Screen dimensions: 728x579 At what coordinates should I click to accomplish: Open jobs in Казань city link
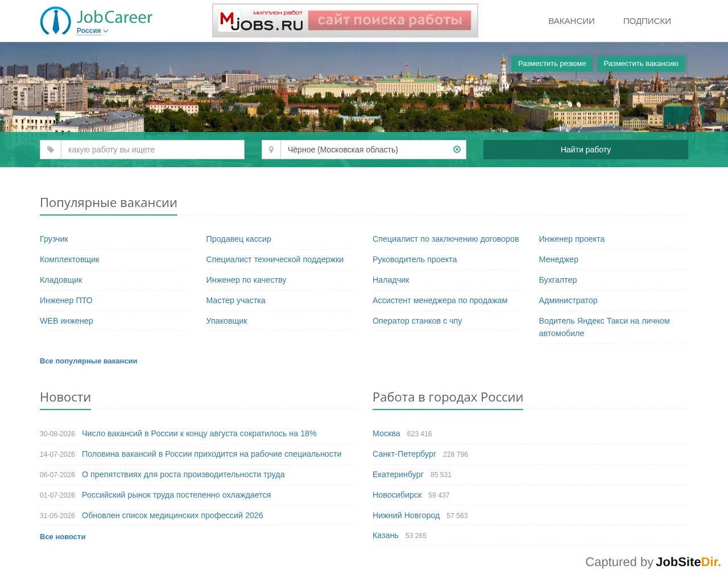[386, 535]
